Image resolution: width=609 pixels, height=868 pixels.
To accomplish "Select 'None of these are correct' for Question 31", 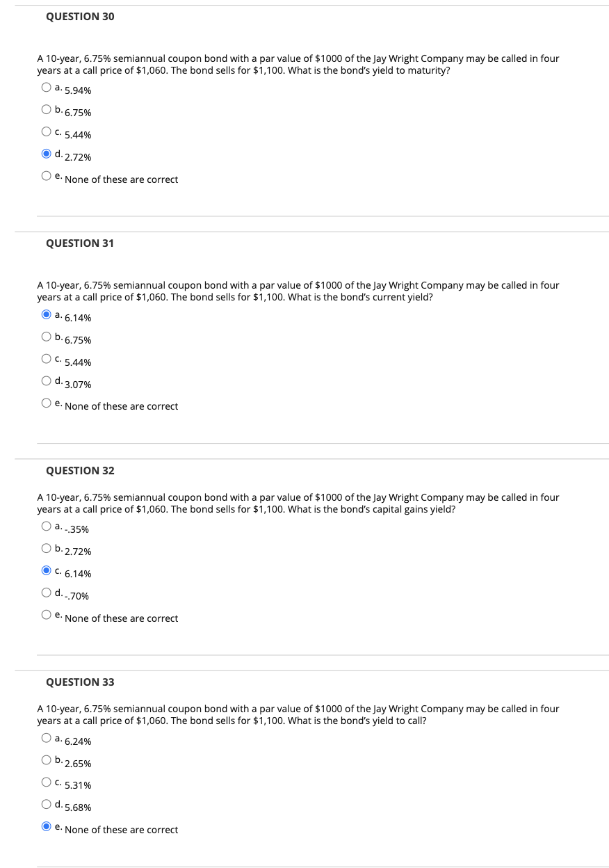I will pos(46,403).
